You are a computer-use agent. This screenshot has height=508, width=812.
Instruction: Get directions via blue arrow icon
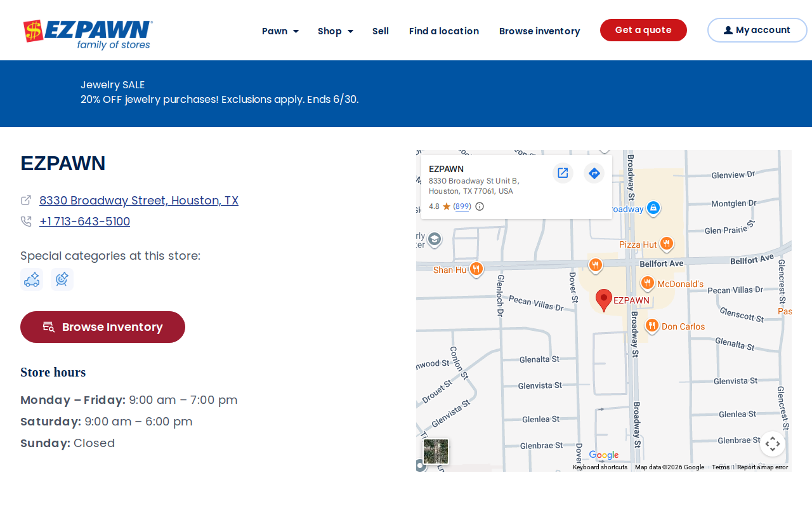(594, 173)
